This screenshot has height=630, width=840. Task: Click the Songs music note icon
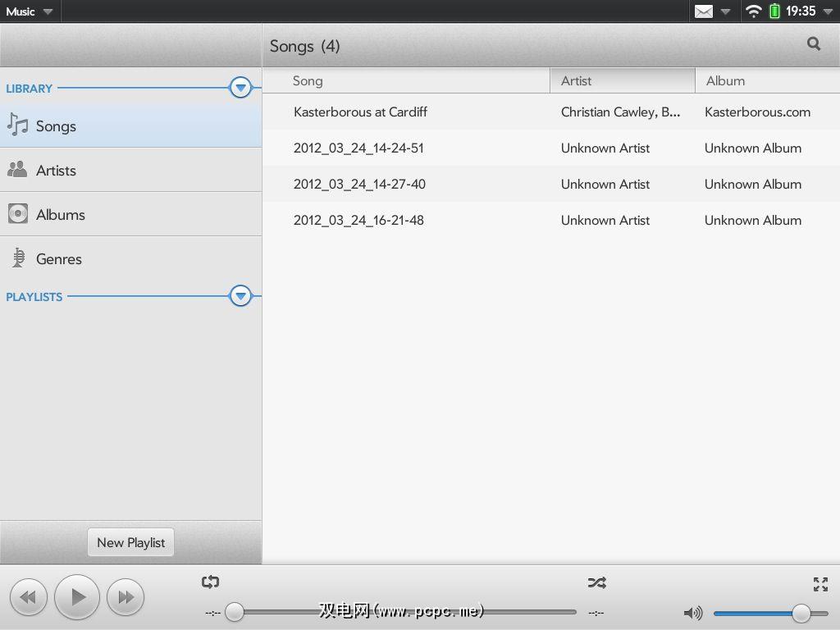click(18, 125)
